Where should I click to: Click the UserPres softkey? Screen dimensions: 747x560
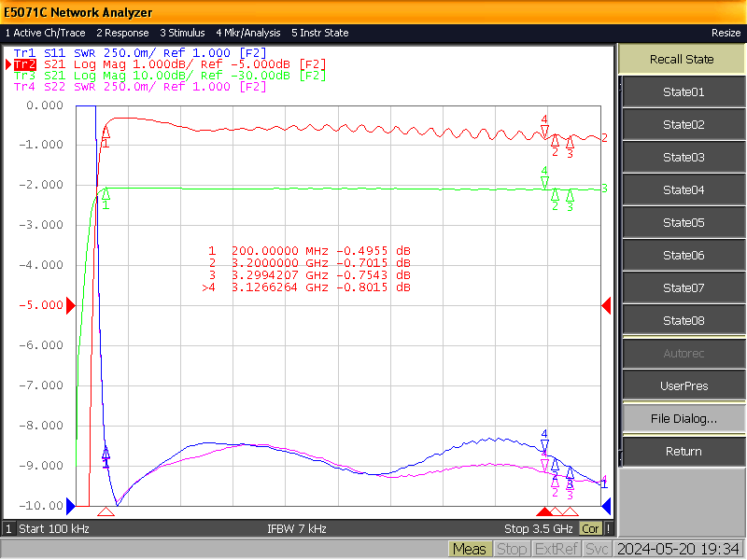(x=684, y=385)
